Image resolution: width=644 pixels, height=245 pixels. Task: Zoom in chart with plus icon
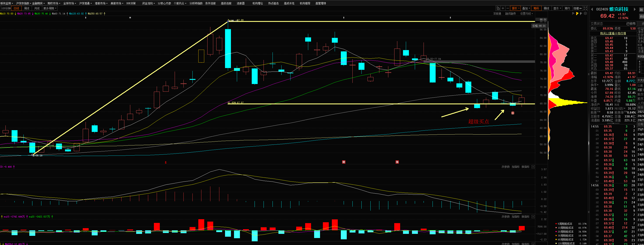pyautogui.click(x=503, y=8)
